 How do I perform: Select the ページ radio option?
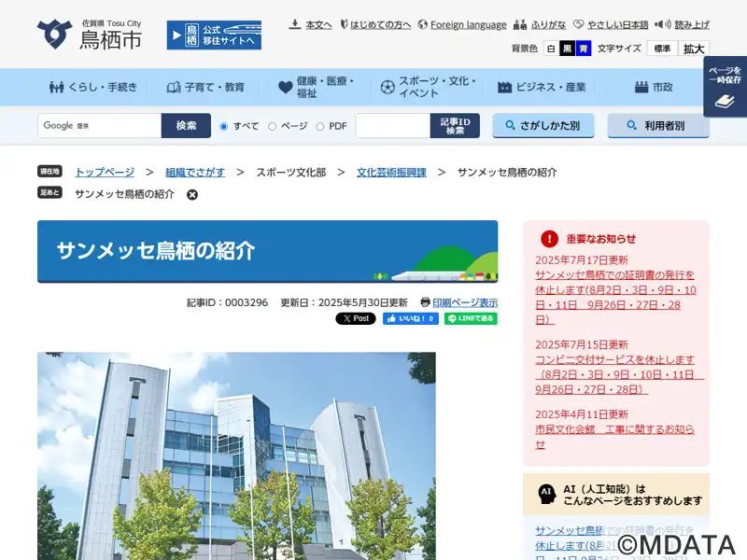272,127
